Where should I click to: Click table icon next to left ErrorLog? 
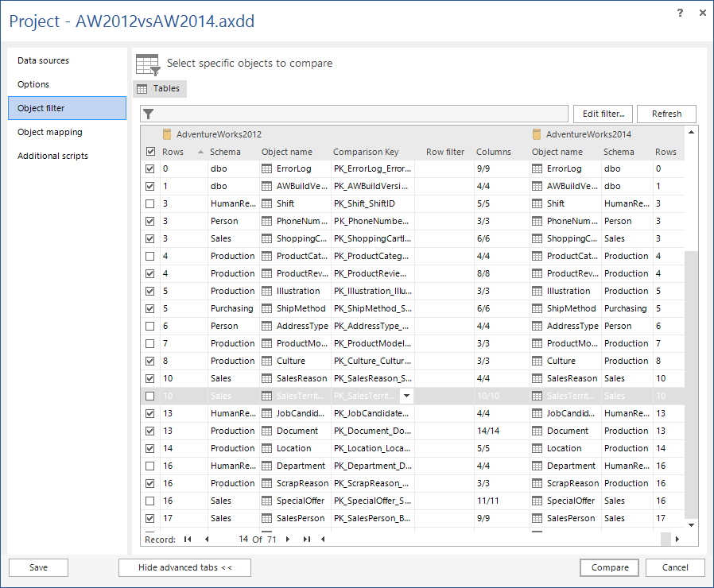tap(267, 168)
